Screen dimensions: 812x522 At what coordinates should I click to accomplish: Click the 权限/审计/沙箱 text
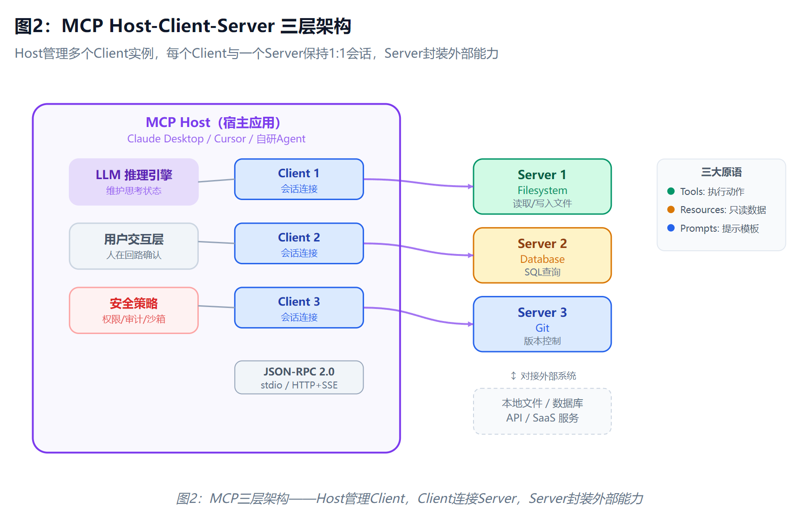coord(134,319)
